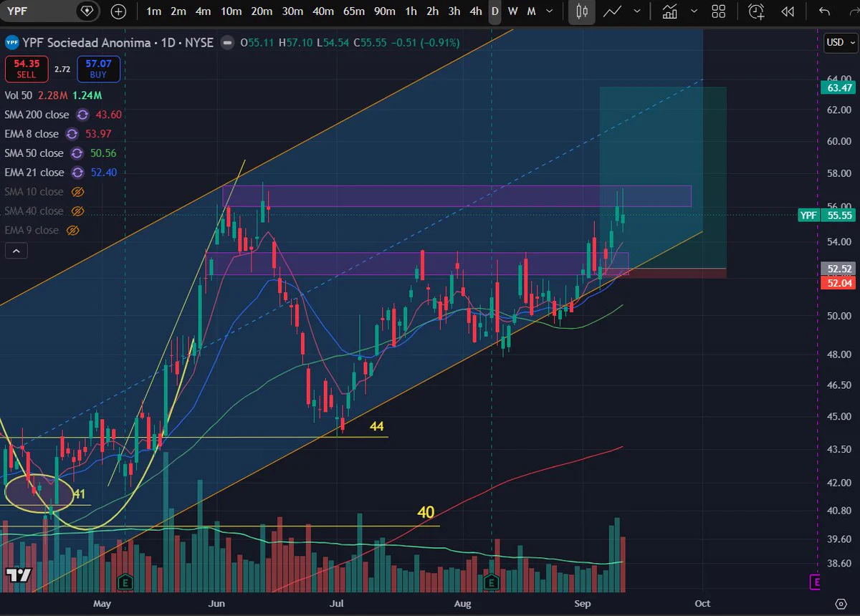This screenshot has height=616, width=860.
Task: Select the Candles chart style icon
Action: click(x=582, y=11)
